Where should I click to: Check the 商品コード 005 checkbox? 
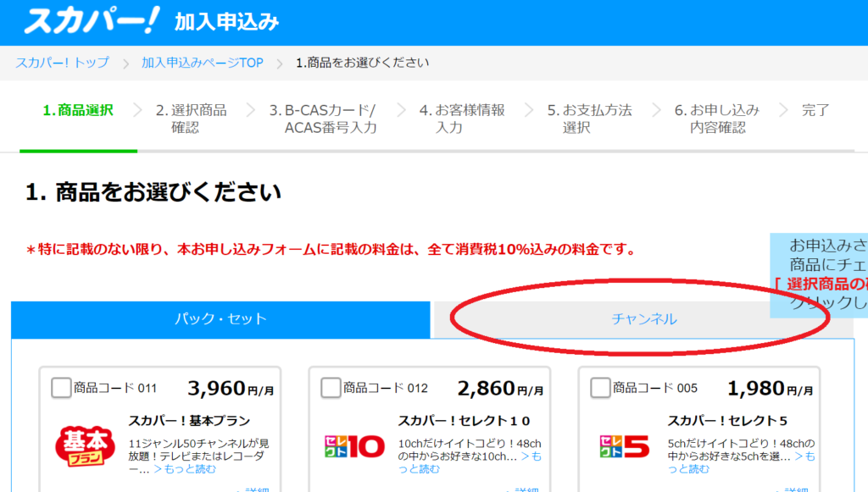click(x=600, y=388)
